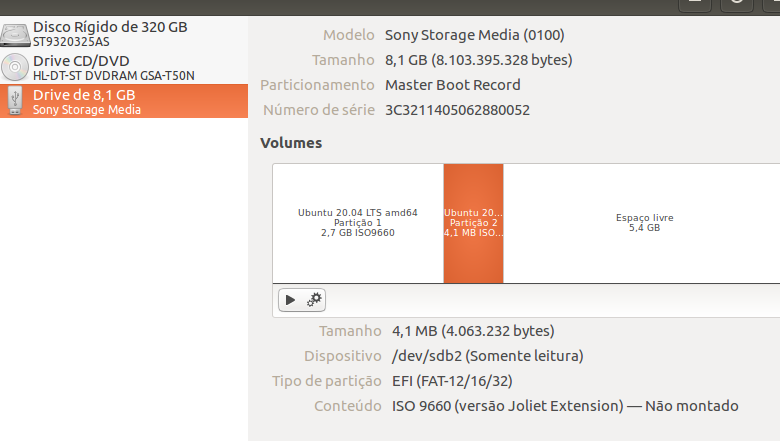Click the Master Boot Record partitioning value
The width and height of the screenshot is (780, 441).
[453, 85]
